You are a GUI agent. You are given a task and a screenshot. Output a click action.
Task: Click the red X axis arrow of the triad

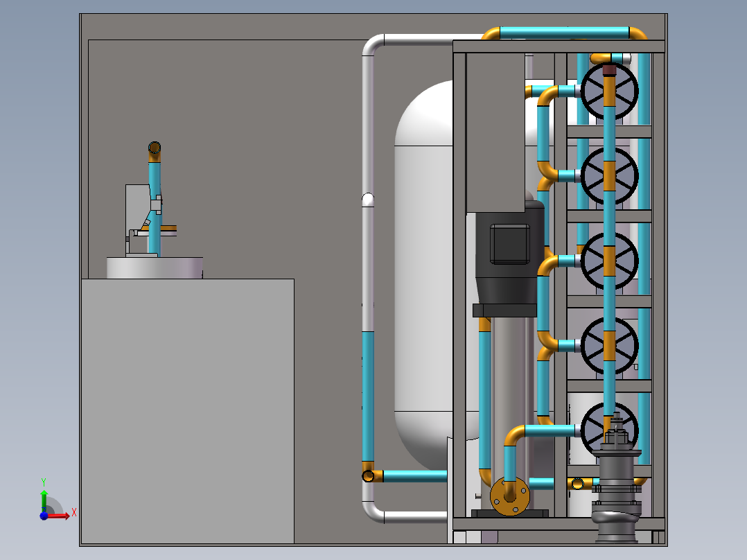(x=59, y=516)
